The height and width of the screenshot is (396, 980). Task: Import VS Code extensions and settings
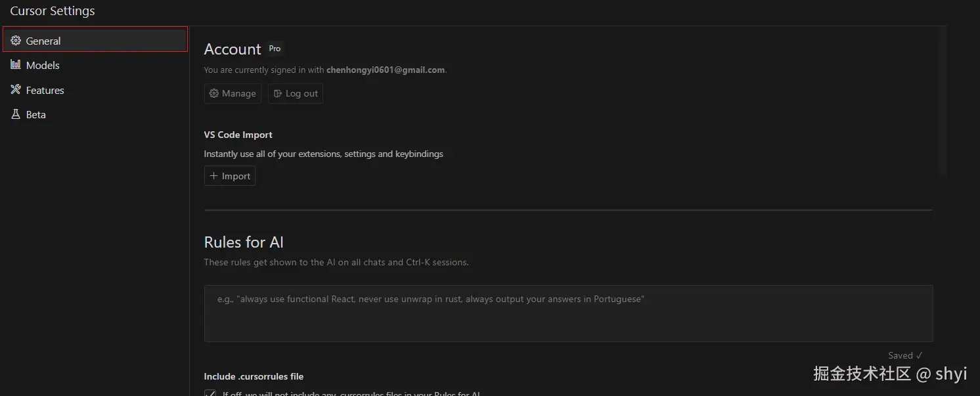(230, 176)
